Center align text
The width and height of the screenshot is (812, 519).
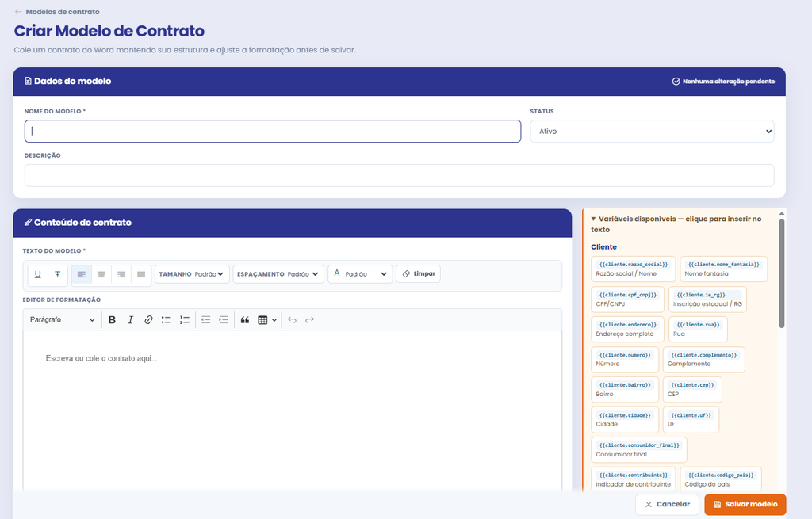coord(101,274)
